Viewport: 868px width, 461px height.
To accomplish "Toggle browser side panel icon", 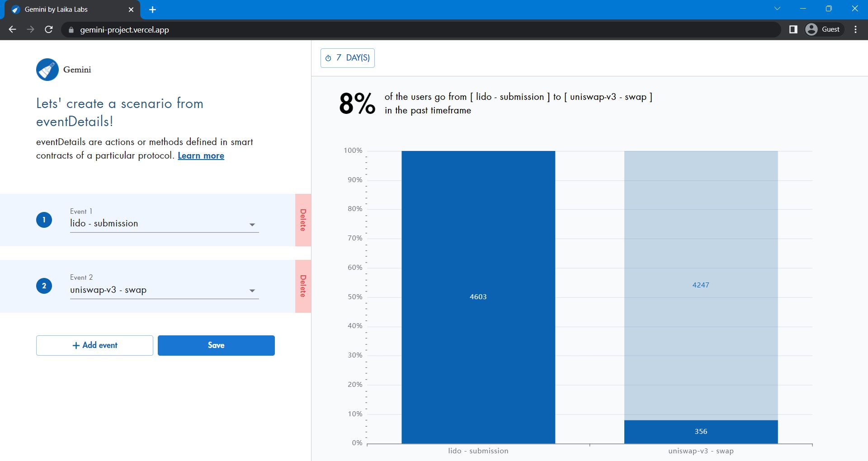I will (x=793, y=29).
